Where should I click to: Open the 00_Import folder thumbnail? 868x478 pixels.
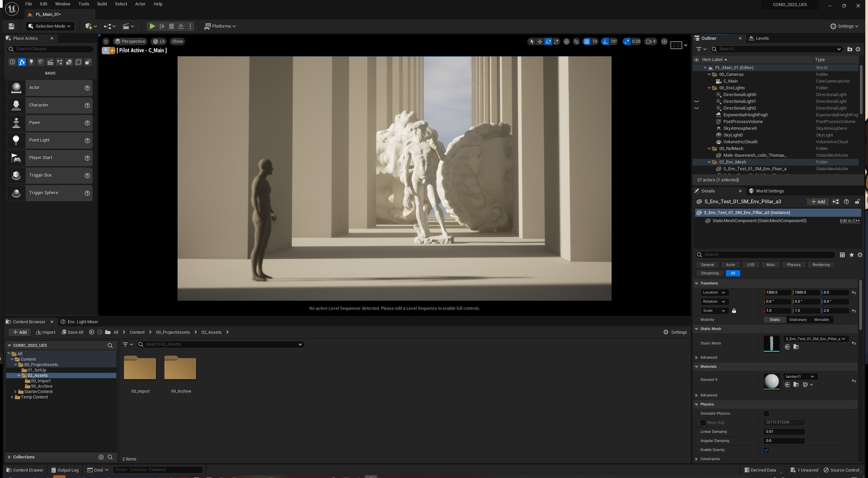pos(140,368)
